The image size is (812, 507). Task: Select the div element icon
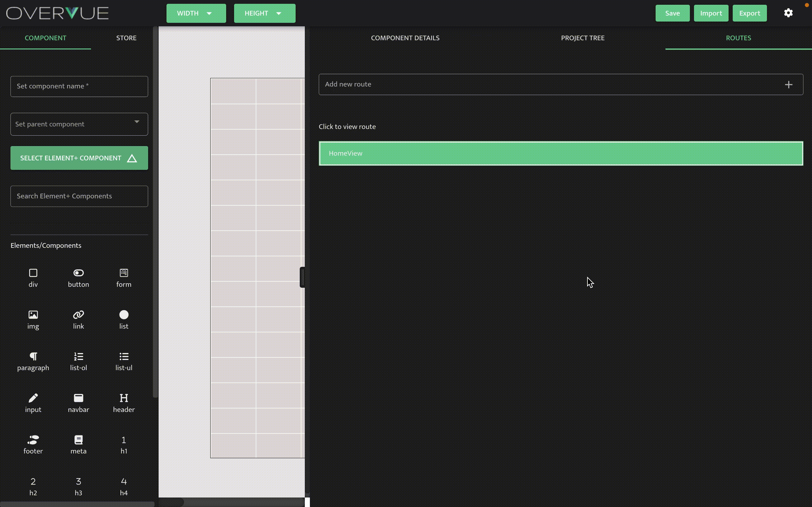tap(33, 278)
